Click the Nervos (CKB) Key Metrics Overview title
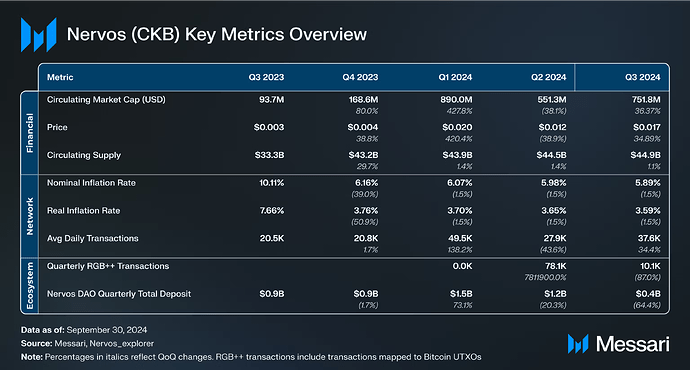Image resolution: width=690 pixels, height=370 pixels. pos(217,34)
